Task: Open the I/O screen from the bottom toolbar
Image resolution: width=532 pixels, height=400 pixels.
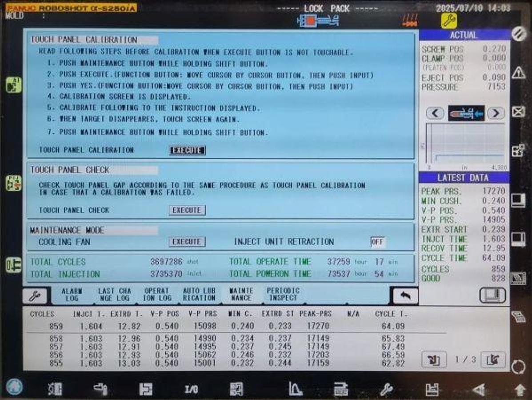Action: [192, 389]
